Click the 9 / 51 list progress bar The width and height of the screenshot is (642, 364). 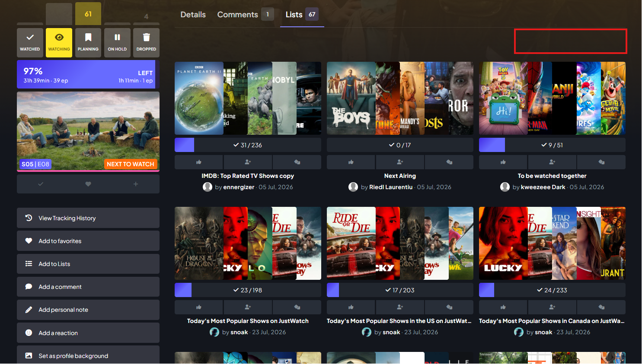point(552,145)
